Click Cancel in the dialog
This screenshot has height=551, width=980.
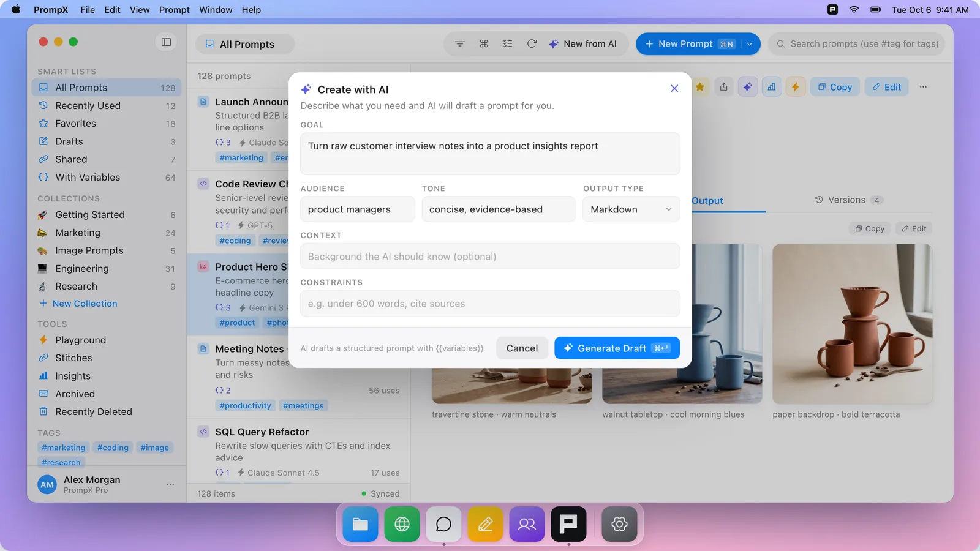click(x=522, y=348)
